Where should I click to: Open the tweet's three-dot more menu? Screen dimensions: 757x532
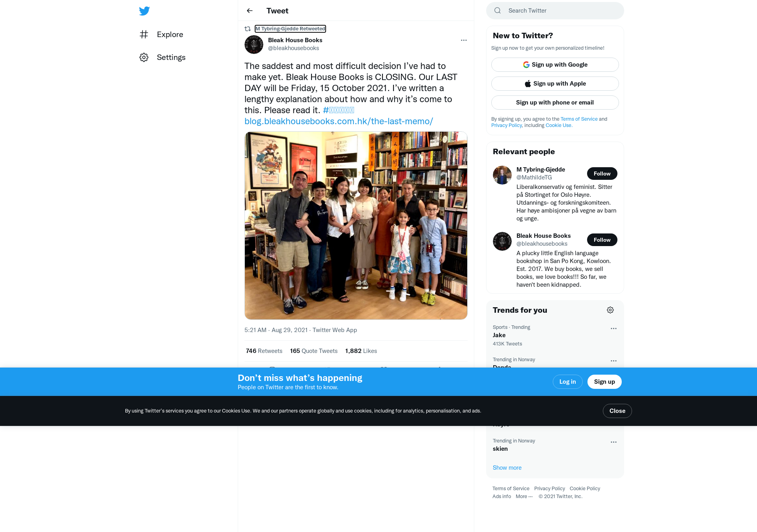point(464,40)
